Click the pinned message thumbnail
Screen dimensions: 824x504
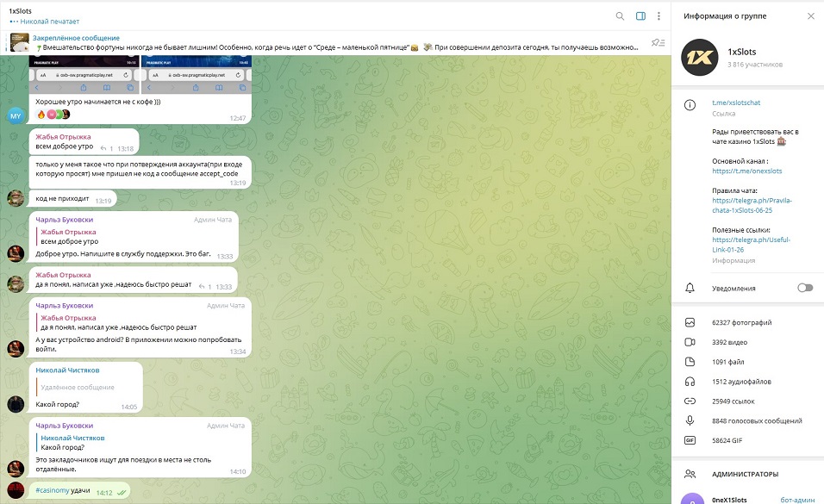(x=20, y=42)
